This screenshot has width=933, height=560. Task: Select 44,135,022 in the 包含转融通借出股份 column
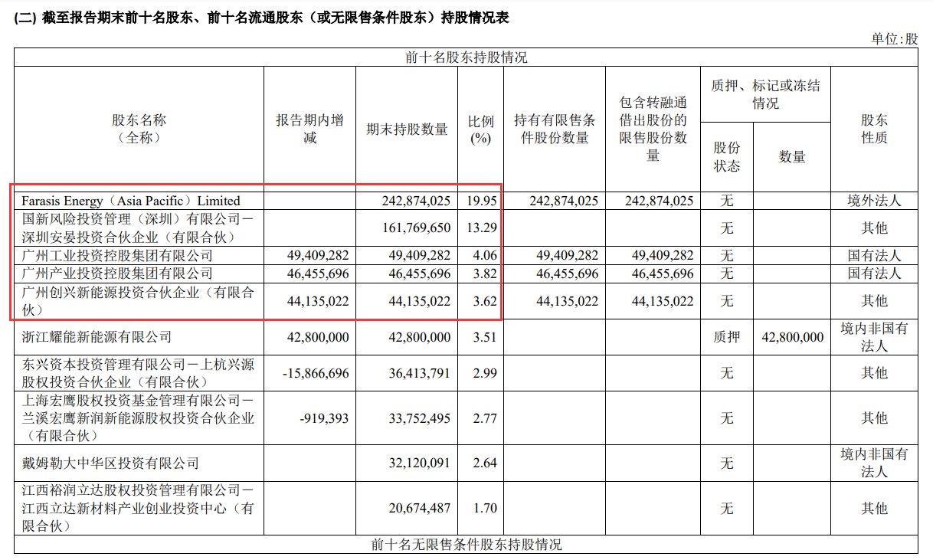(x=663, y=301)
